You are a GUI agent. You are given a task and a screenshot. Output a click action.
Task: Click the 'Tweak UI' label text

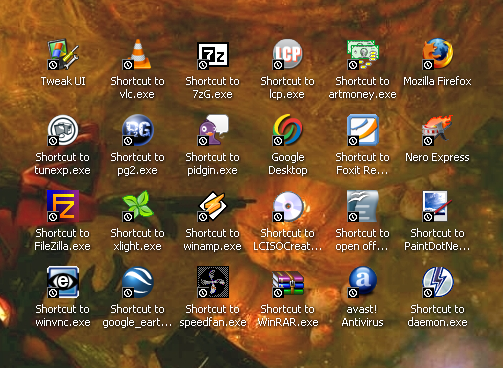[x=63, y=81]
